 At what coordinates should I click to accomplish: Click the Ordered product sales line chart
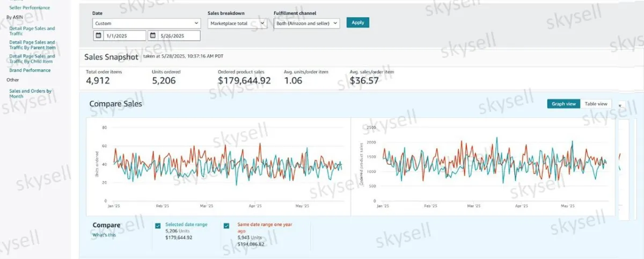tap(483, 167)
